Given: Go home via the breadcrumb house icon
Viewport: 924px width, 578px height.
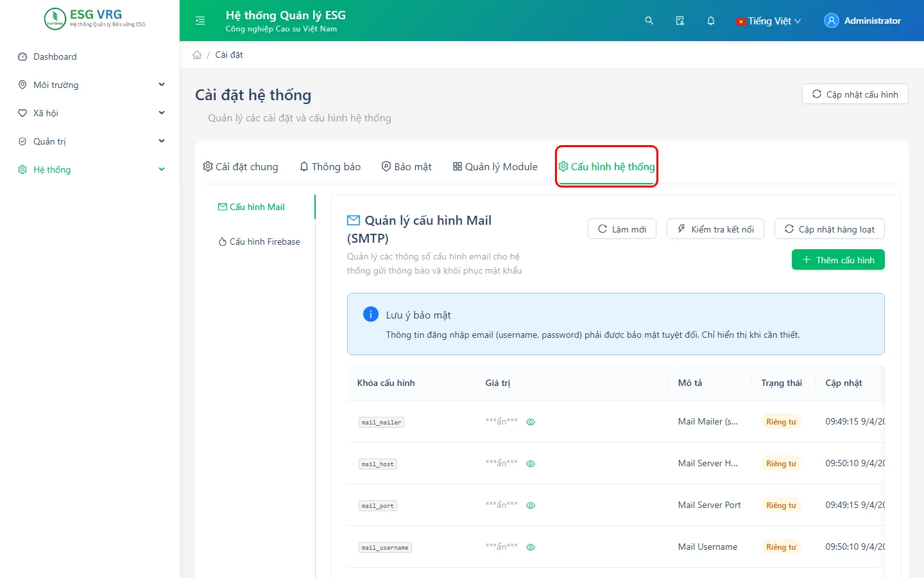Looking at the screenshot, I should (x=197, y=55).
